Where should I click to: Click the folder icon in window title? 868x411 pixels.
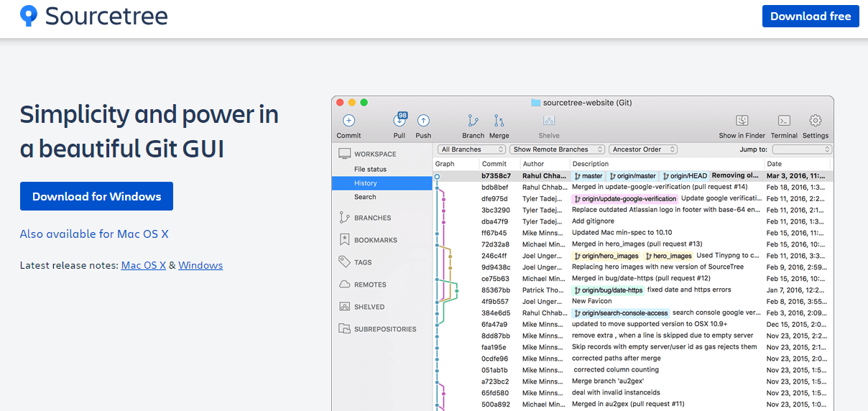pyautogui.click(x=535, y=103)
